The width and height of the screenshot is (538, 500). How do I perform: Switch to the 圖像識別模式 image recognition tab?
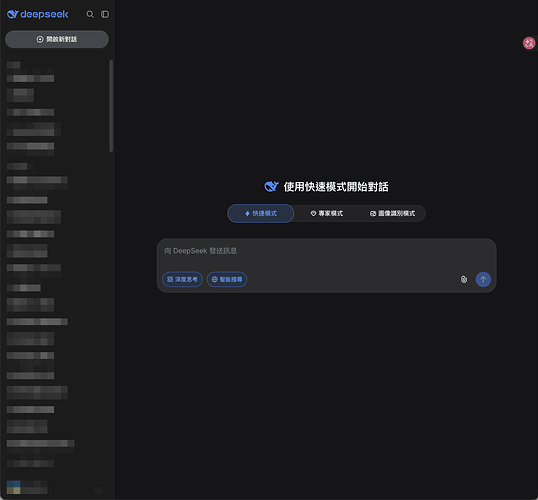[392, 213]
